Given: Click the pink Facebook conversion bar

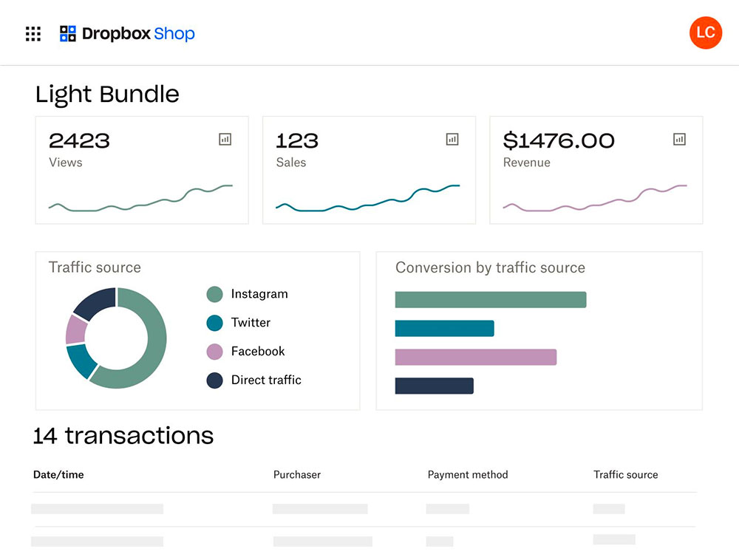Looking at the screenshot, I should (x=475, y=357).
